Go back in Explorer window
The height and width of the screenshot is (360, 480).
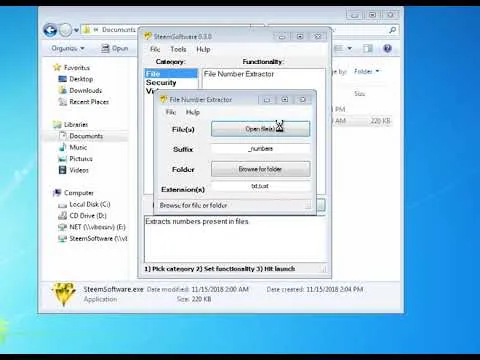(50, 30)
